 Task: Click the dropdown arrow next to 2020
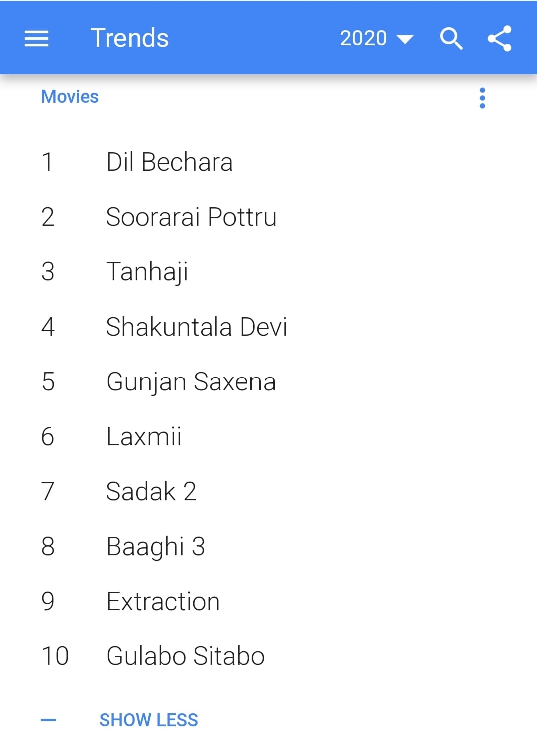pyautogui.click(x=405, y=39)
